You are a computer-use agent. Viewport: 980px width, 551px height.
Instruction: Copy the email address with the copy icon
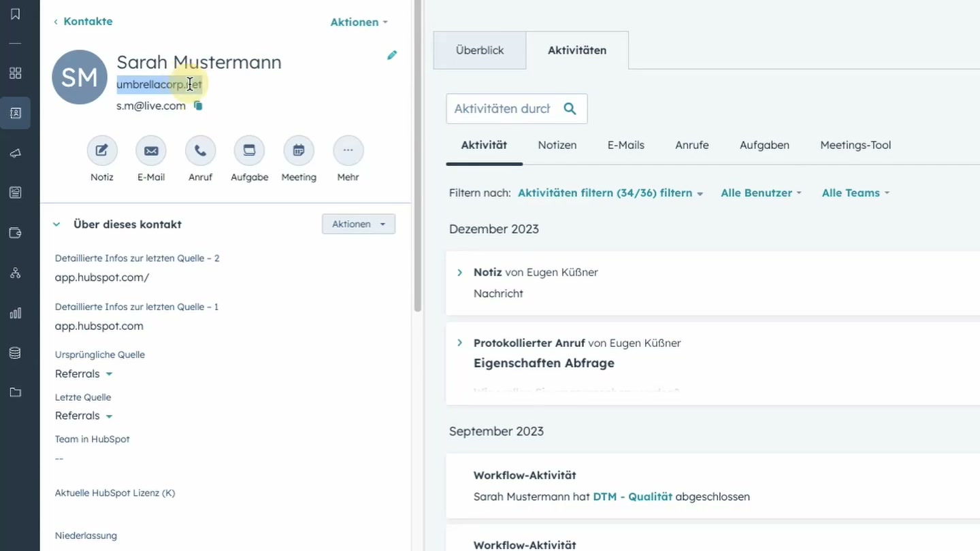pos(197,106)
